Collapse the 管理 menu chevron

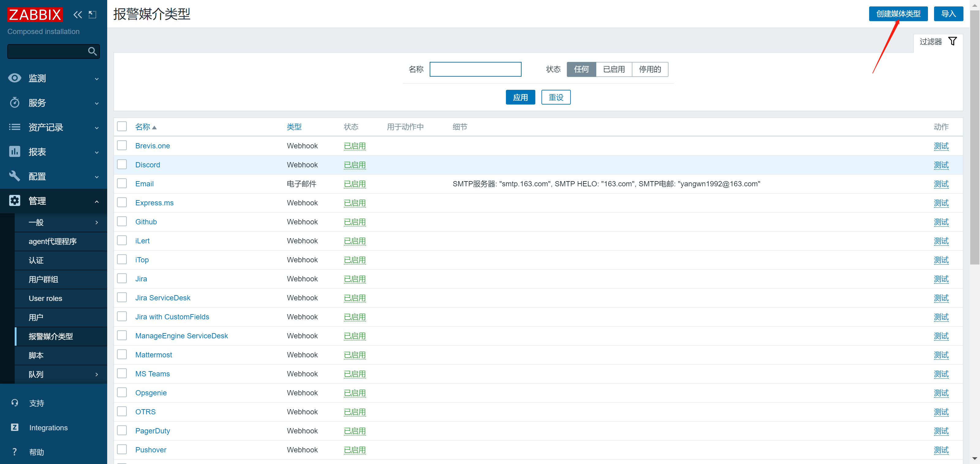[97, 201]
